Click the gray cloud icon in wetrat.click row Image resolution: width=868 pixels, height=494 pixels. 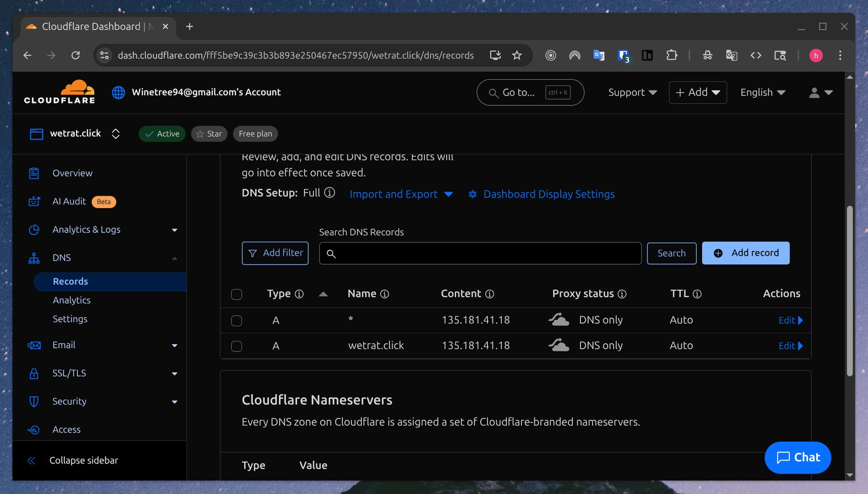pyautogui.click(x=559, y=345)
